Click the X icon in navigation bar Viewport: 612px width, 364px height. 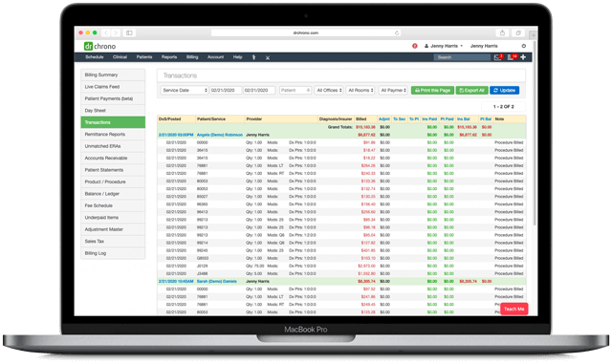point(268,57)
